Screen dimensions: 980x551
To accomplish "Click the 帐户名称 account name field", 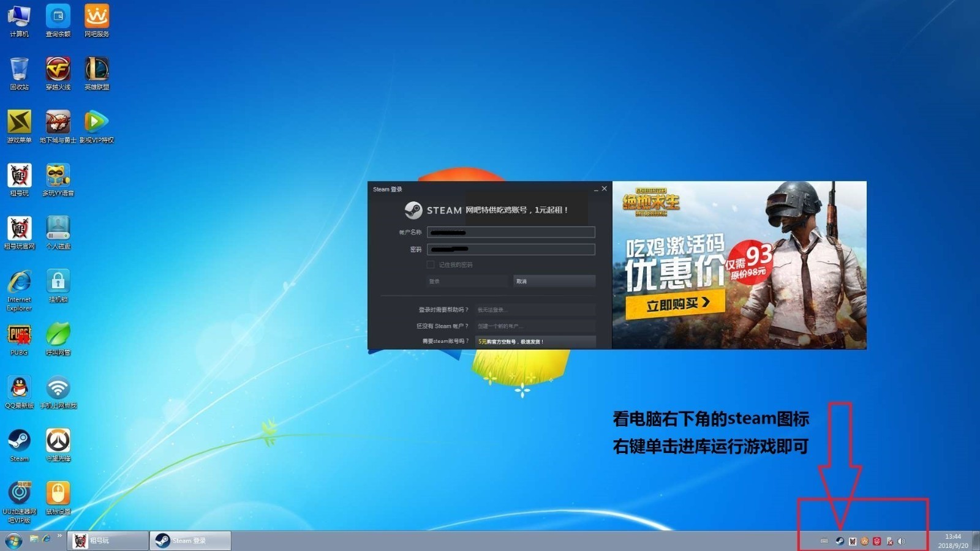I will tap(511, 232).
